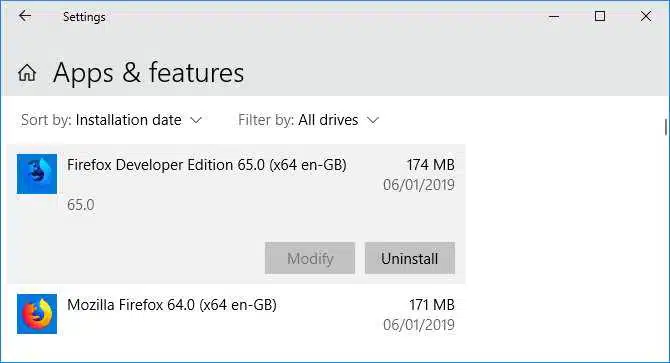670x363 pixels.
Task: Click the 65.0 version number label
Action: click(x=80, y=205)
